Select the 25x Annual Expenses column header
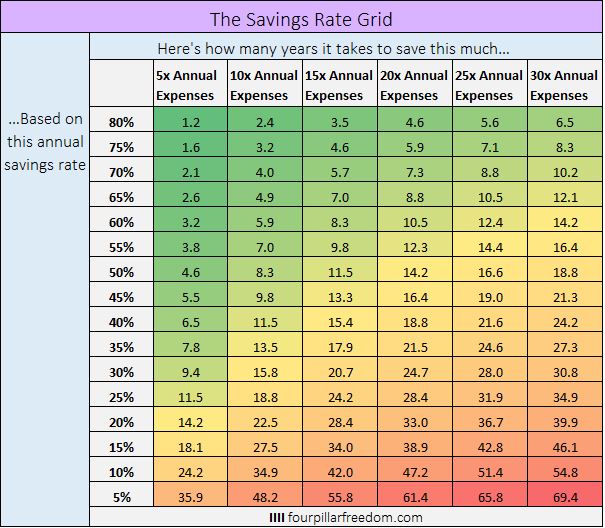Image resolution: width=605 pixels, height=528 pixels. click(x=490, y=84)
